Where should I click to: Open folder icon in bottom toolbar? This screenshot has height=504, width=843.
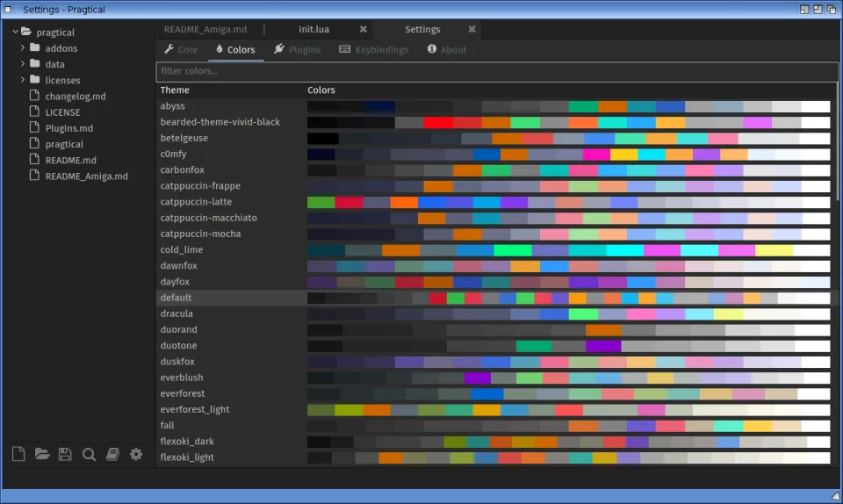(42, 454)
